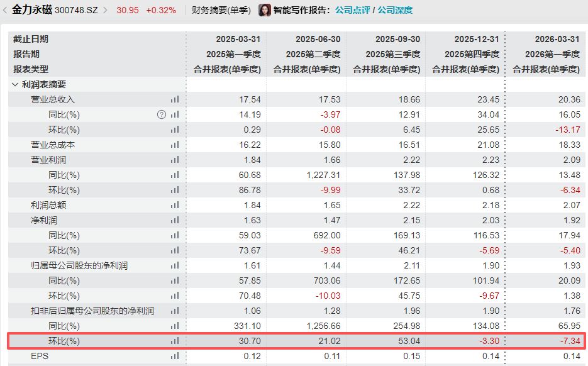Open chart icon for 营业总收入 同比(%) row
Image resolution: width=588 pixels, height=366 pixels.
pyautogui.click(x=175, y=114)
